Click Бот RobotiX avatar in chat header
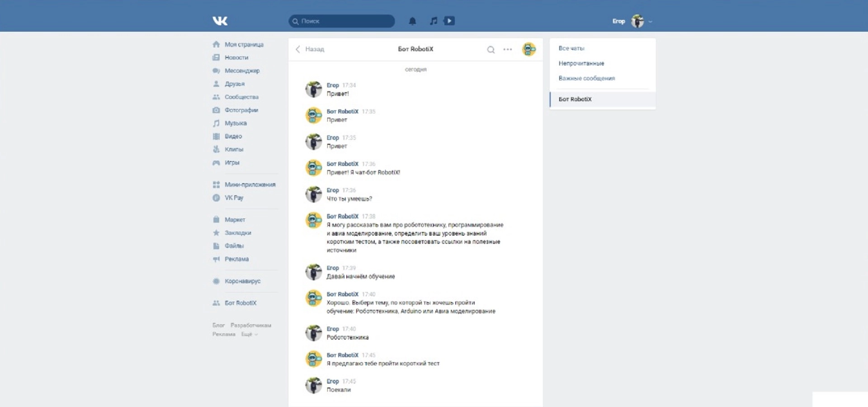 tap(529, 49)
